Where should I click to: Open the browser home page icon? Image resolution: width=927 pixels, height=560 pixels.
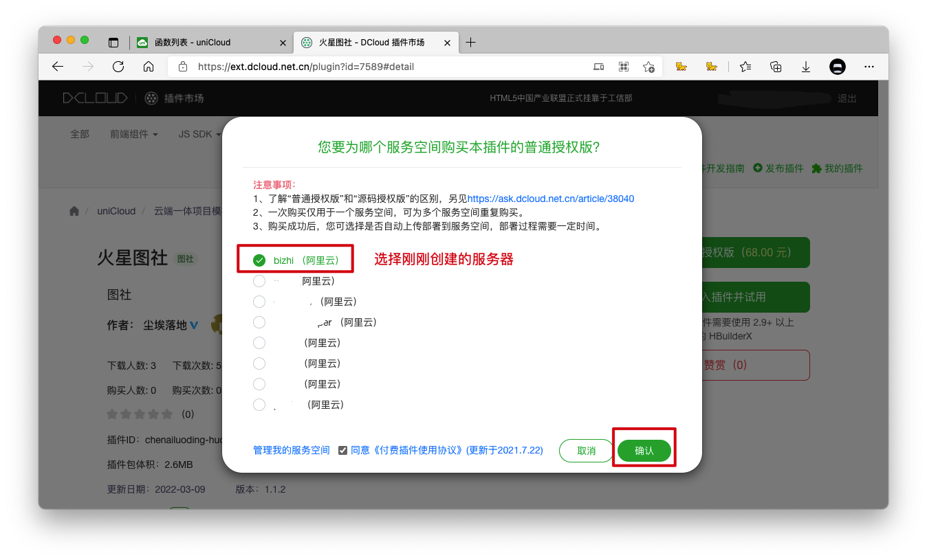click(149, 67)
